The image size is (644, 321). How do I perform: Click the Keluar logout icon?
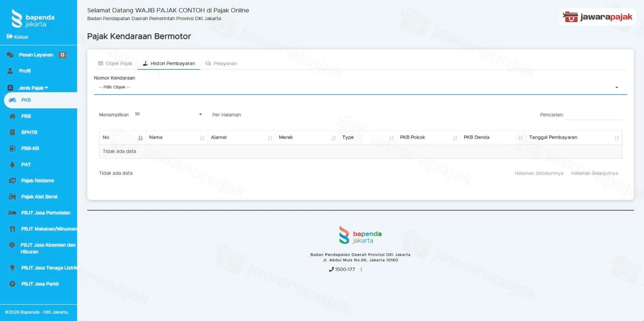[x=9, y=37]
